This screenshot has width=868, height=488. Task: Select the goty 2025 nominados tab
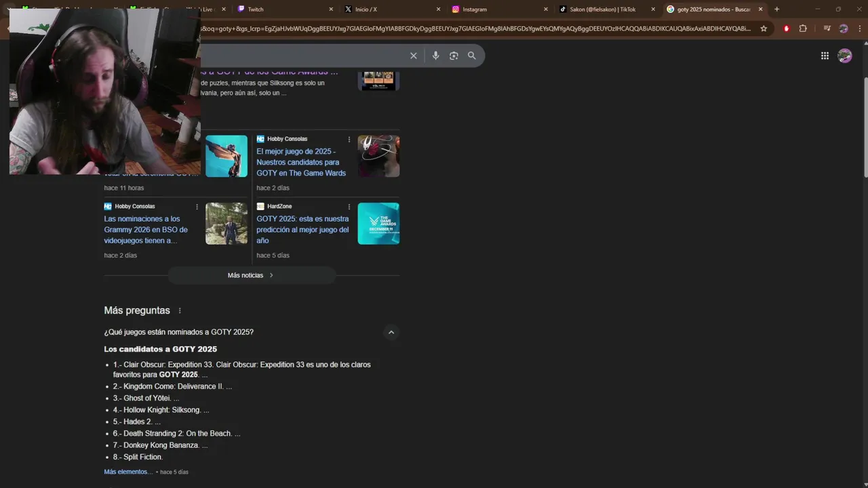tap(715, 9)
